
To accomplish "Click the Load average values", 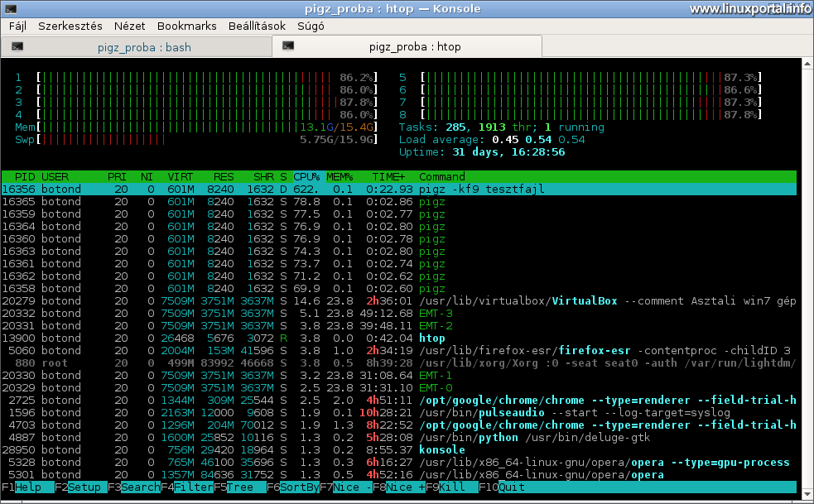I will click(x=538, y=140).
